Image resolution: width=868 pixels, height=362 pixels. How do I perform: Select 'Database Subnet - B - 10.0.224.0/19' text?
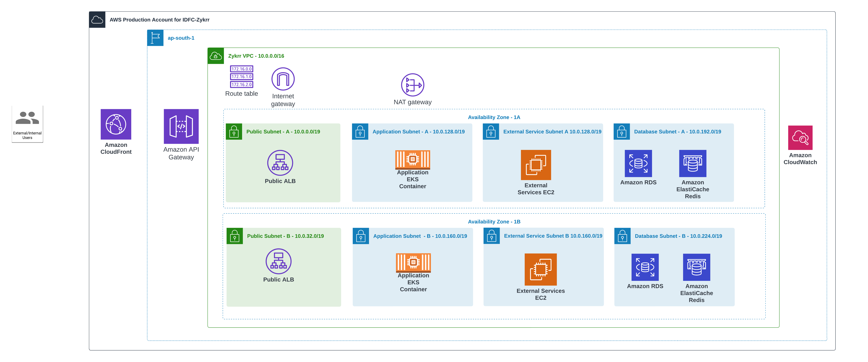pyautogui.click(x=678, y=236)
